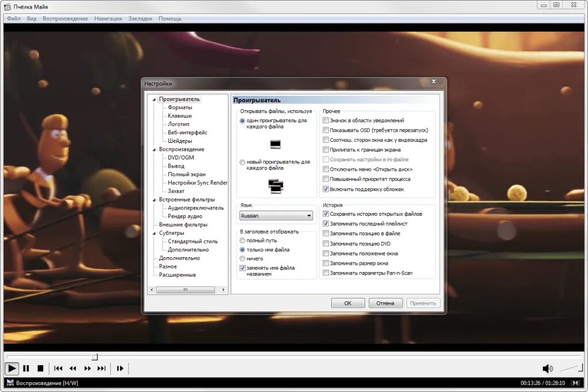The width and height of the screenshot is (588, 392).
Task: Mute audio with the speaker icon
Action: point(547,368)
